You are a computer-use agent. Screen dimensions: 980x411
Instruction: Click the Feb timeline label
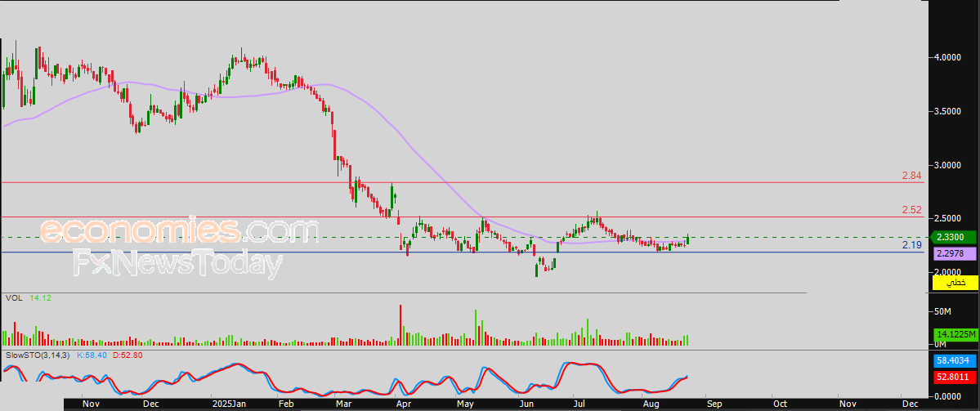(285, 404)
